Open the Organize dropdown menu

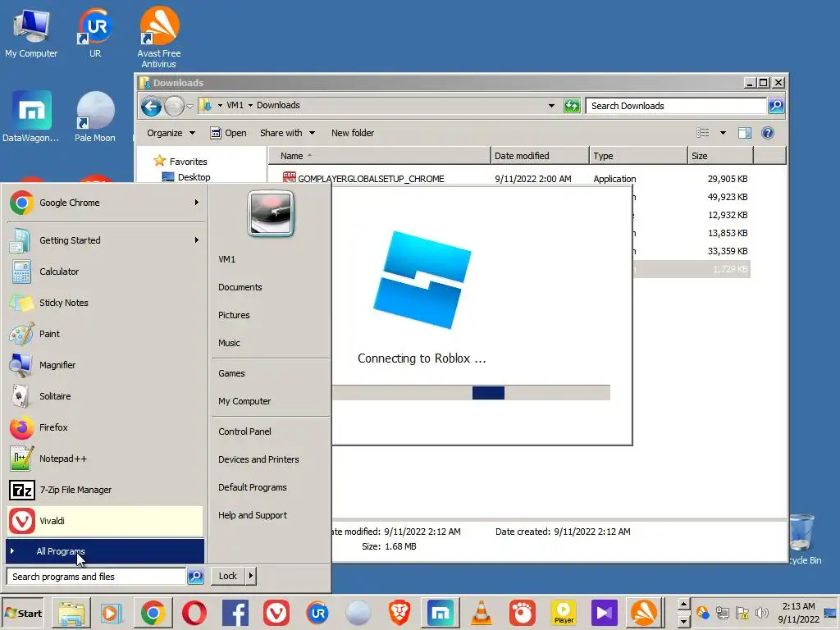pyautogui.click(x=171, y=133)
